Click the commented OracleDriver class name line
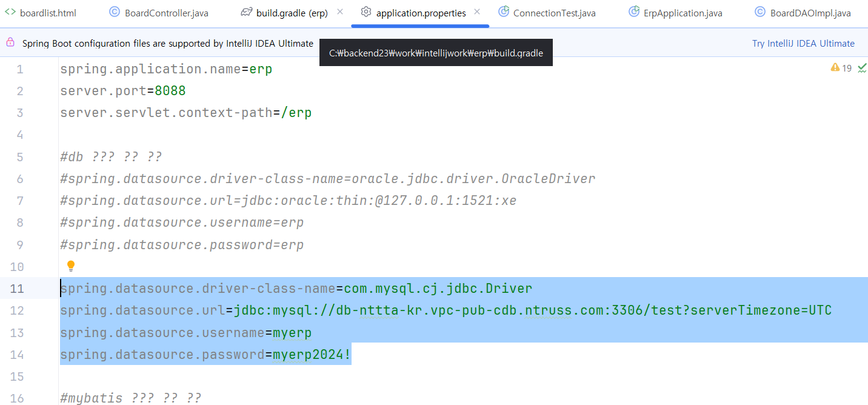The image size is (868, 405). (x=328, y=179)
